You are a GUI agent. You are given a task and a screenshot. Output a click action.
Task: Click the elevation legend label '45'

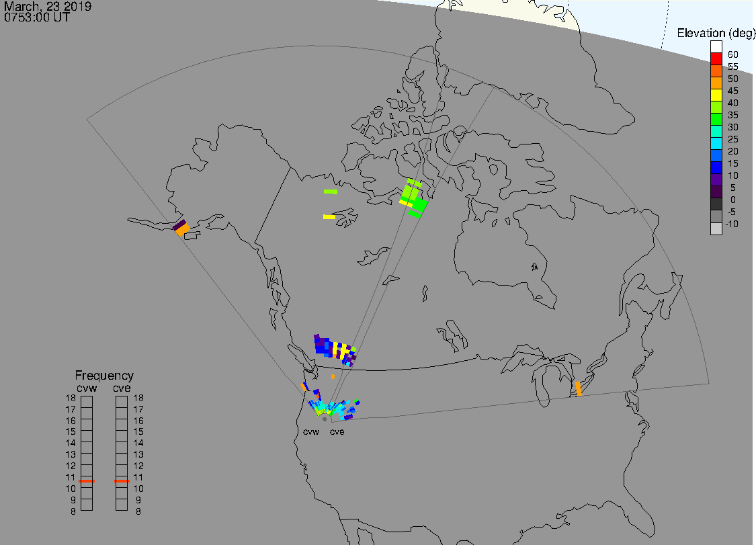(x=733, y=91)
